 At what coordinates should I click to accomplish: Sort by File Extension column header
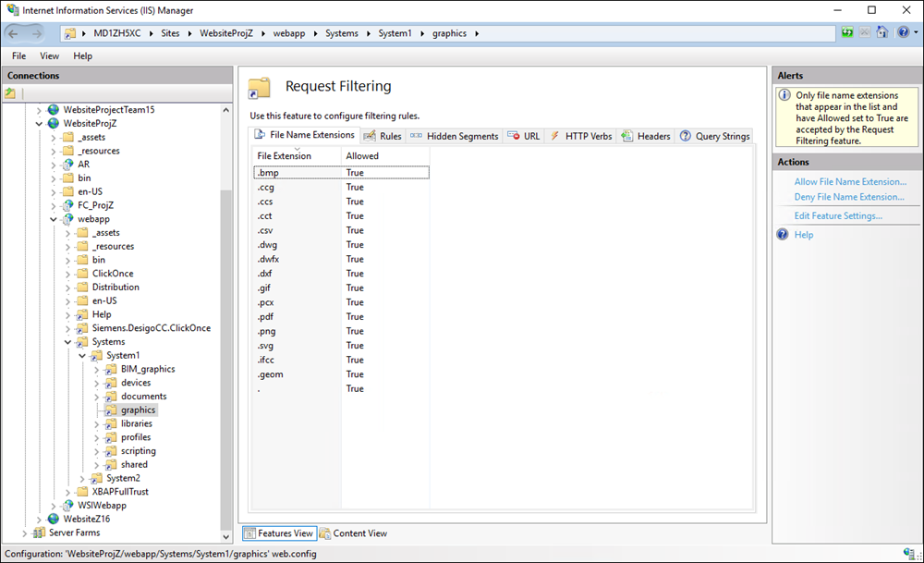coord(285,156)
